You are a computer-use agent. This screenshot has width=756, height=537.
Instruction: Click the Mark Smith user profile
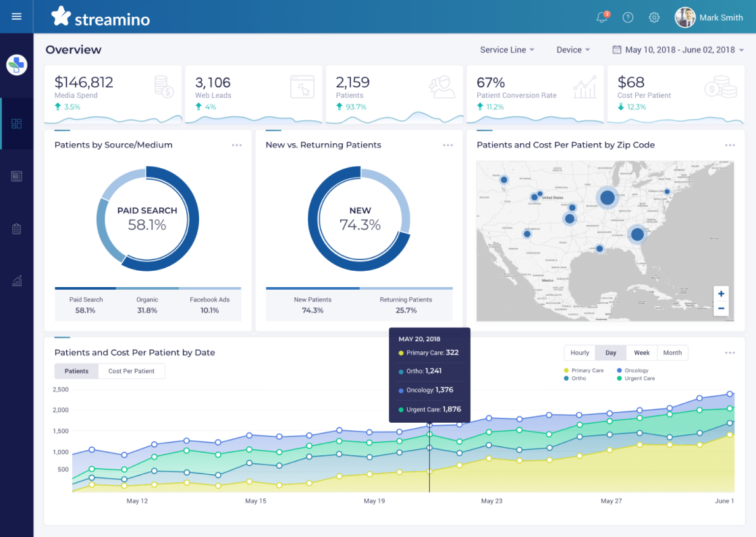[x=709, y=18]
